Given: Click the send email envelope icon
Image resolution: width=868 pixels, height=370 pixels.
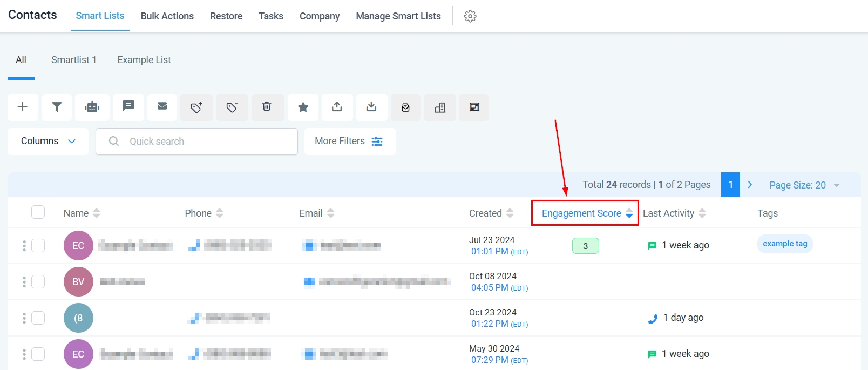Looking at the screenshot, I should click(162, 106).
